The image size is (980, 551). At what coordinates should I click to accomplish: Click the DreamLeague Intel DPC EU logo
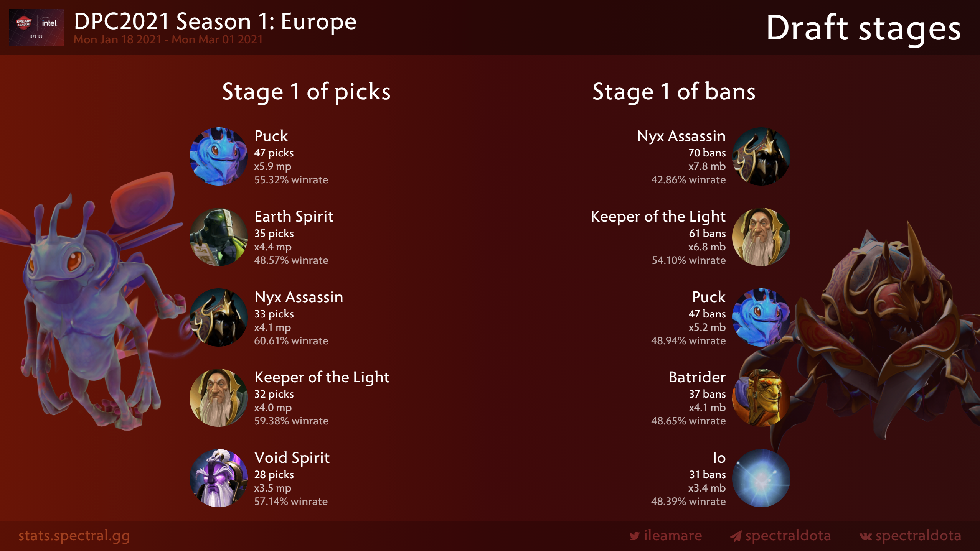[x=36, y=28]
